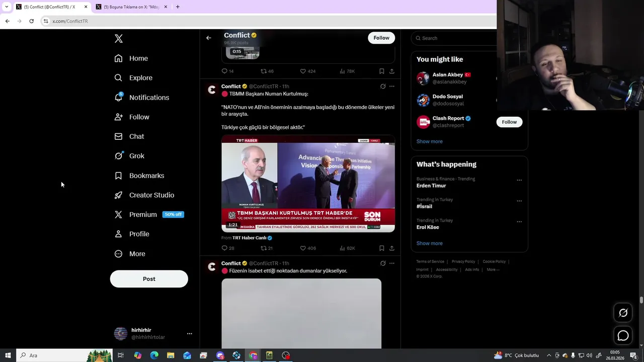
Task: Share the post with 406 likes
Action: (x=392, y=248)
